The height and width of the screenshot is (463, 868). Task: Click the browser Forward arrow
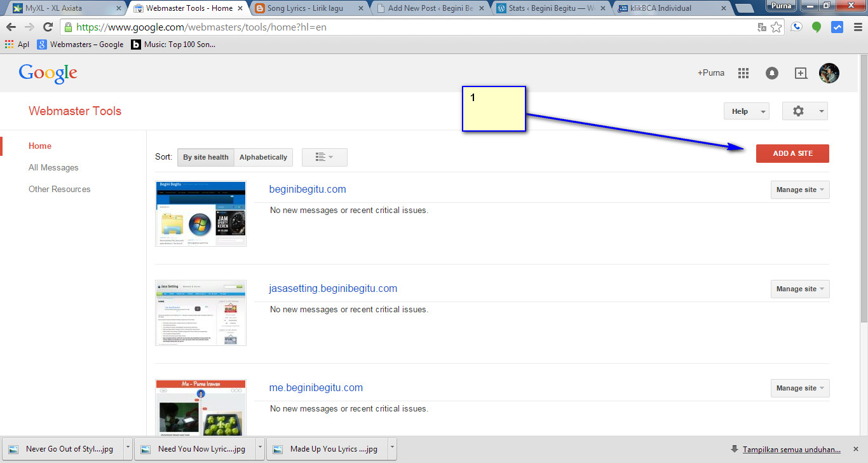coord(29,27)
